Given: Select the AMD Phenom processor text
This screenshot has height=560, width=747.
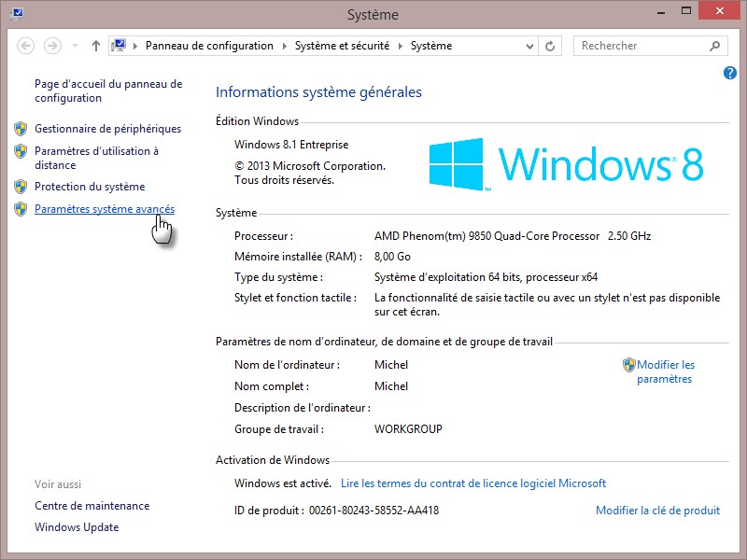Looking at the screenshot, I should (512, 236).
